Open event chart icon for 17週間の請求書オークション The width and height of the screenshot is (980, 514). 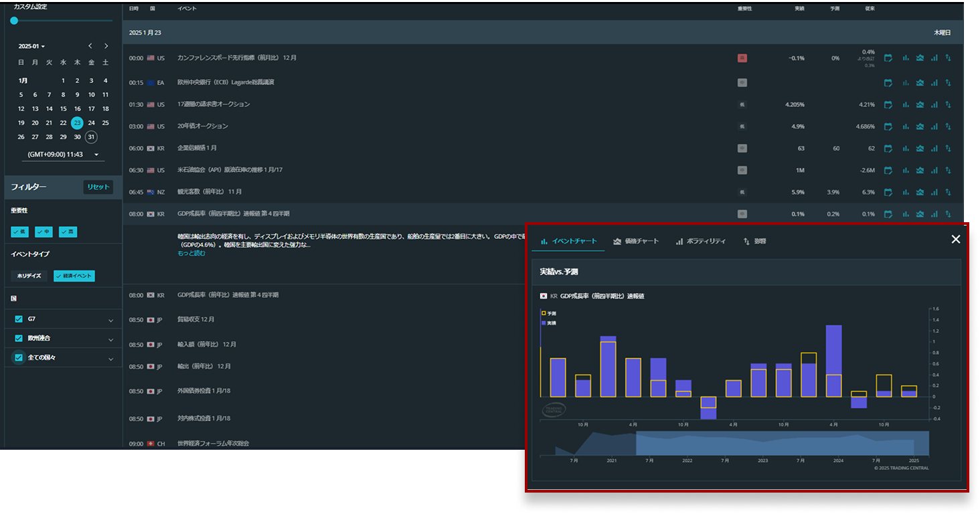tap(906, 104)
